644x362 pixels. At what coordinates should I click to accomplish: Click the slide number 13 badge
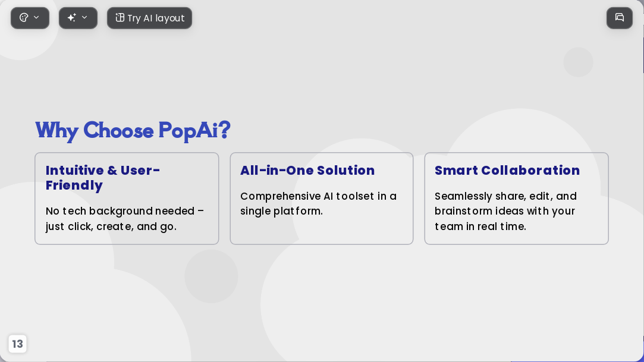coord(17,344)
